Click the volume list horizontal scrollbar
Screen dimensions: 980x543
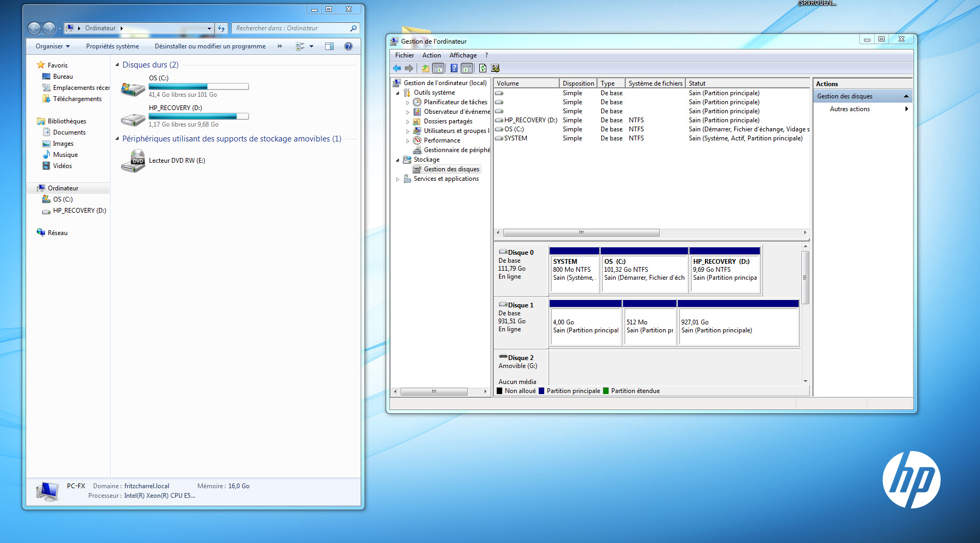581,233
